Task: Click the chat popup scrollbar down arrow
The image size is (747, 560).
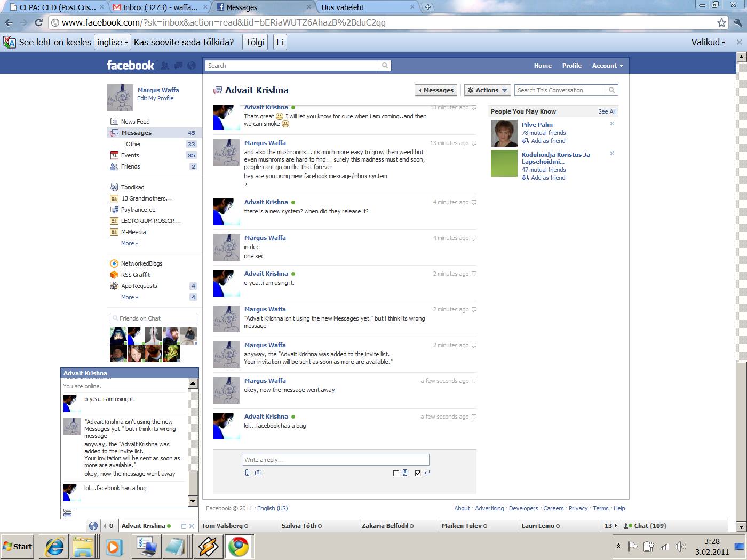Action: (x=193, y=501)
